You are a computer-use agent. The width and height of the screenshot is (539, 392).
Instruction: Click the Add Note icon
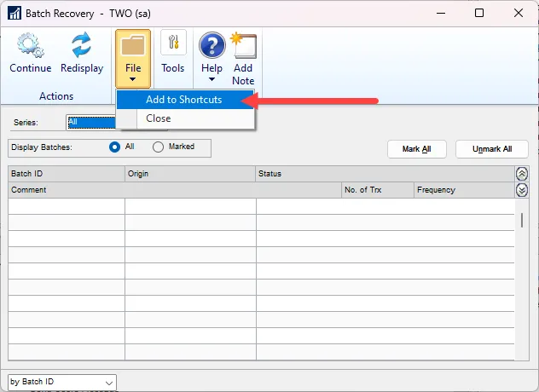(243, 45)
